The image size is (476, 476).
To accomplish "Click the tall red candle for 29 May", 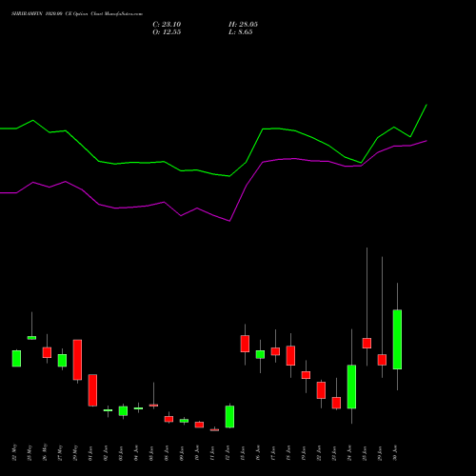I will click(x=77, y=360).
